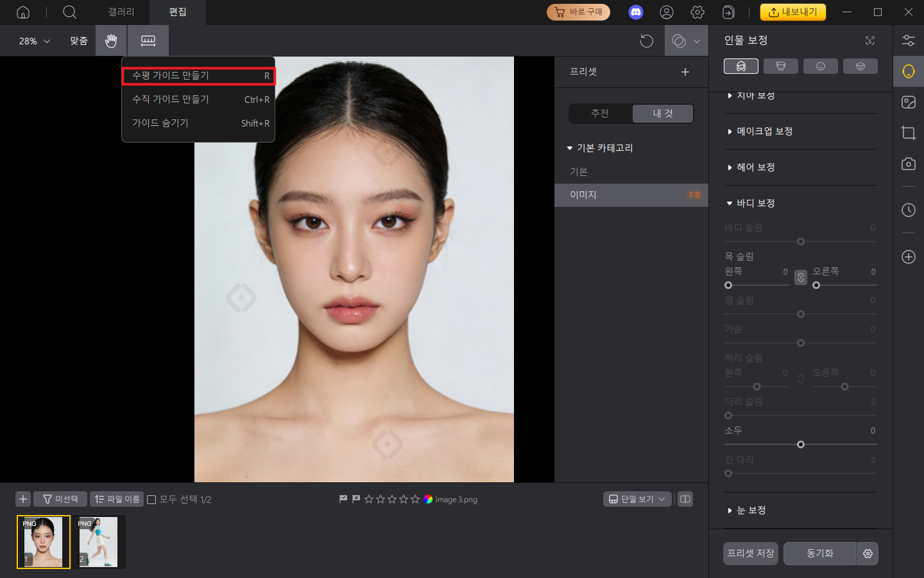The height and width of the screenshot is (578, 924).
Task: Open the history clock panel icon
Action: pos(908,210)
